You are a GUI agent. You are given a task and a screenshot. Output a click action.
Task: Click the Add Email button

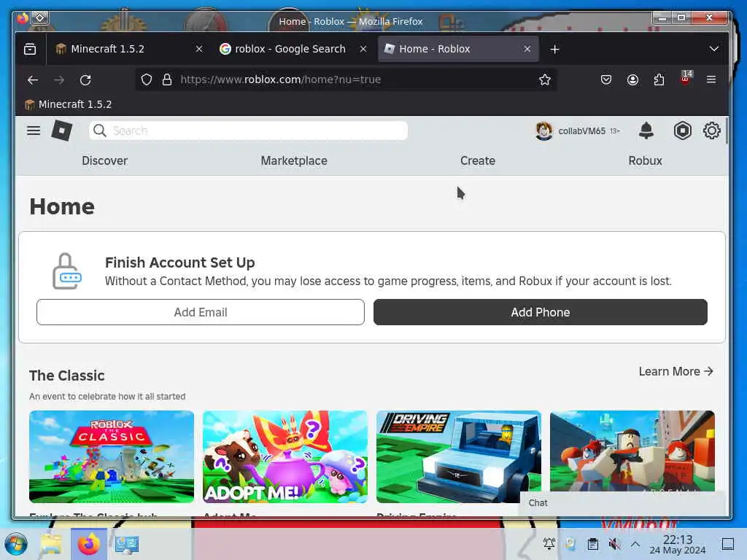pos(201,312)
